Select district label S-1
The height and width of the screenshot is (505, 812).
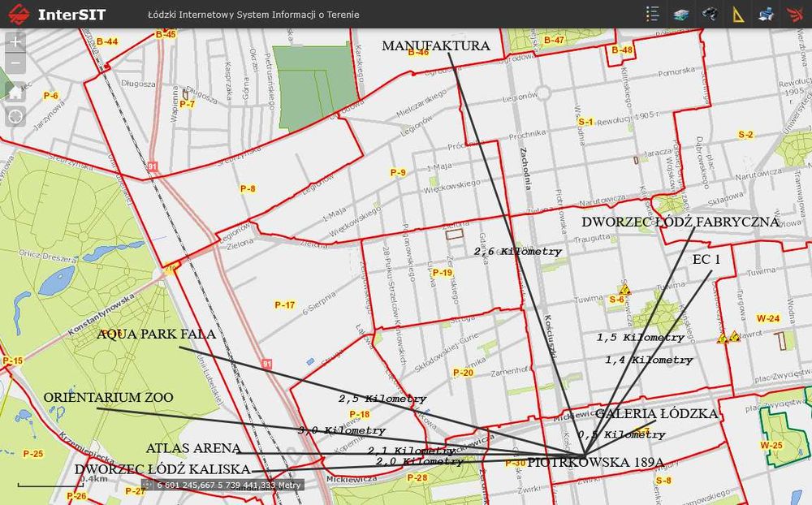(585, 122)
